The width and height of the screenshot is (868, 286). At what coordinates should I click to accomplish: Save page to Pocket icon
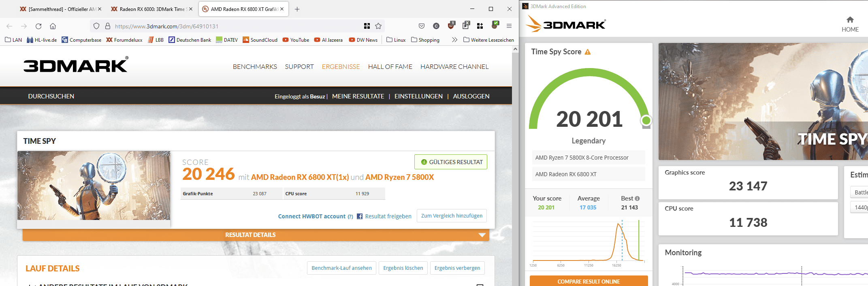coord(422,26)
